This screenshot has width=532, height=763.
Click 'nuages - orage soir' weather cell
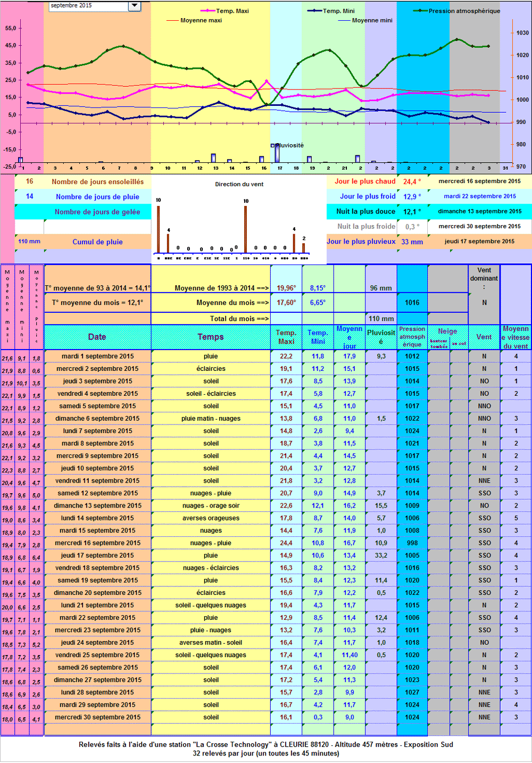211,505
